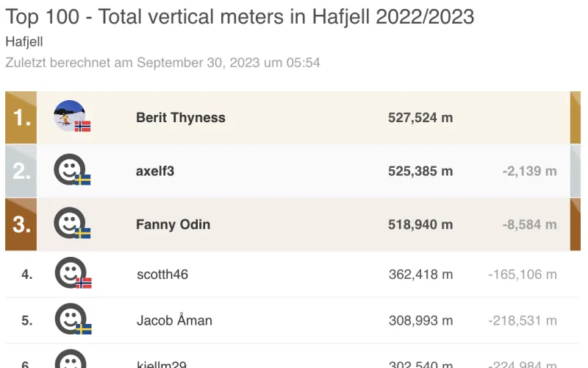Click the Swedish flag beside axelf3
588x368 pixels.
point(83,180)
